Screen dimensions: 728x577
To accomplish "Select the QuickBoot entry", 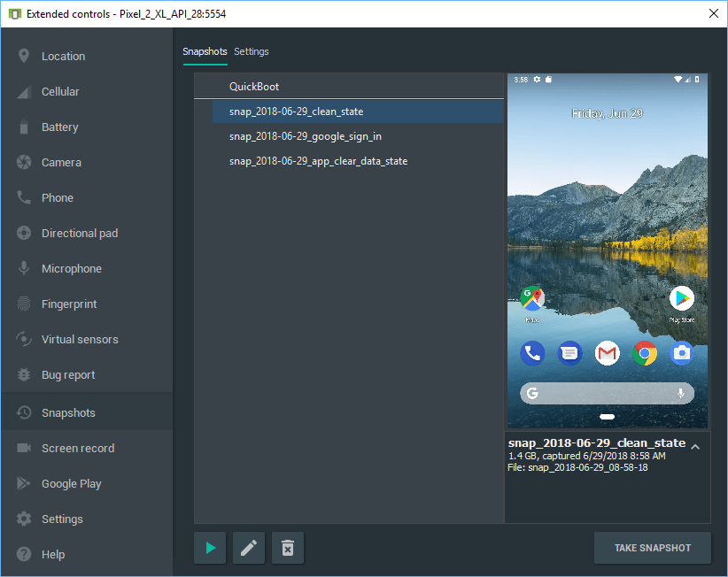I will pyautogui.click(x=257, y=86).
